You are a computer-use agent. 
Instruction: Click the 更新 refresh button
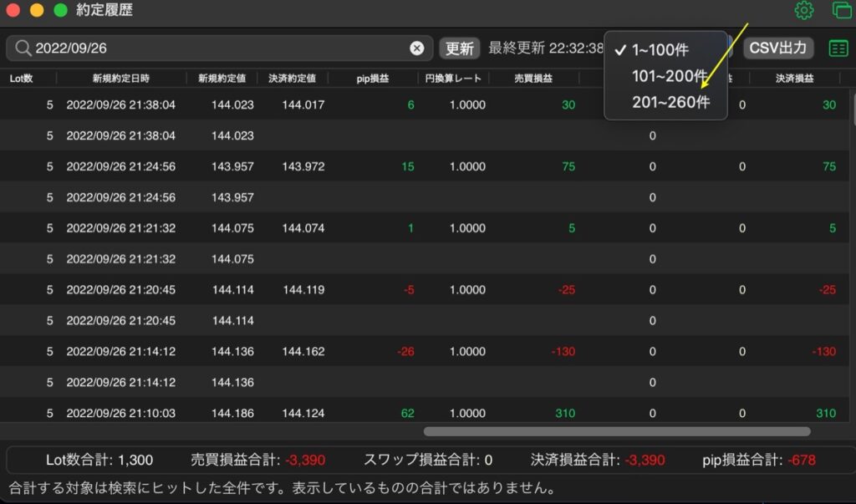click(459, 48)
